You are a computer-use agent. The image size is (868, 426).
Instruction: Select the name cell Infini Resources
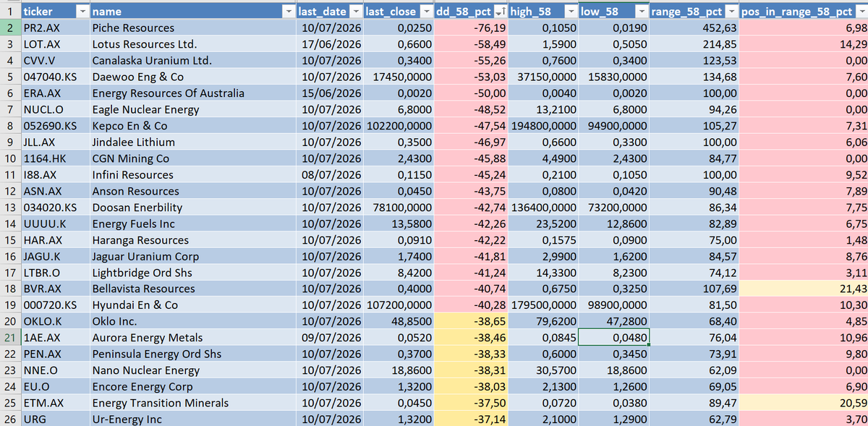click(x=193, y=175)
